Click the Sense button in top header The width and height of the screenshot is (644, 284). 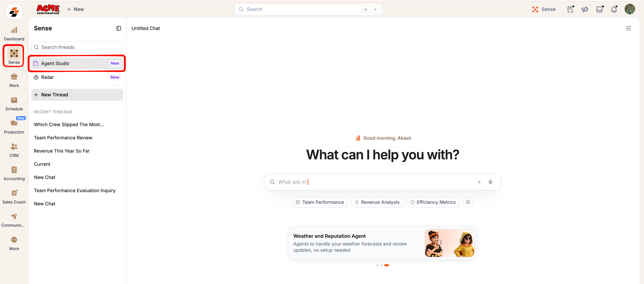544,9
